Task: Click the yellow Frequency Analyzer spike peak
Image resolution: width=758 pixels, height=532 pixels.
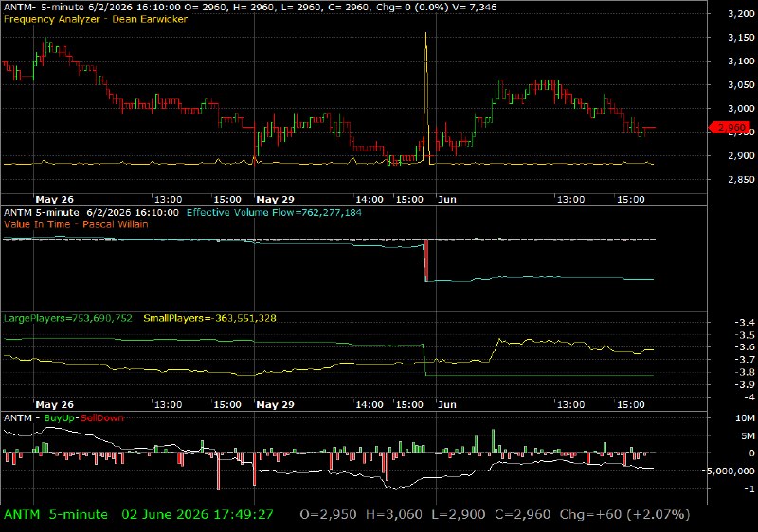Action: click(x=425, y=35)
